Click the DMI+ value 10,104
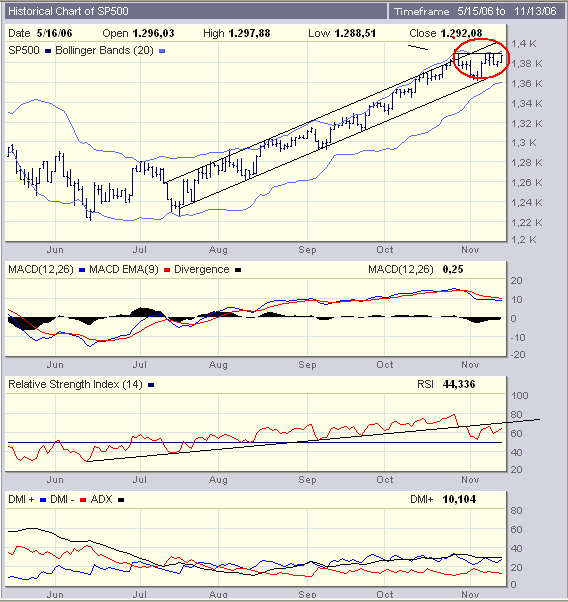 click(459, 499)
